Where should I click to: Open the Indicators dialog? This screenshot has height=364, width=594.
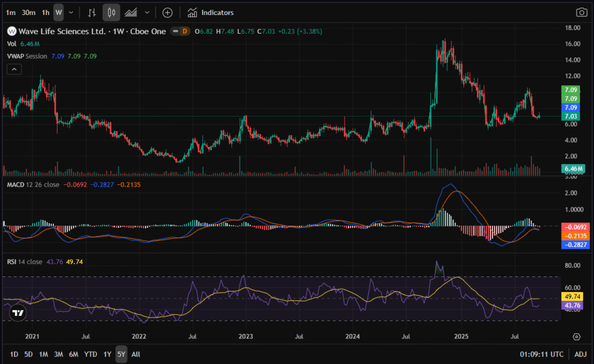tap(211, 12)
